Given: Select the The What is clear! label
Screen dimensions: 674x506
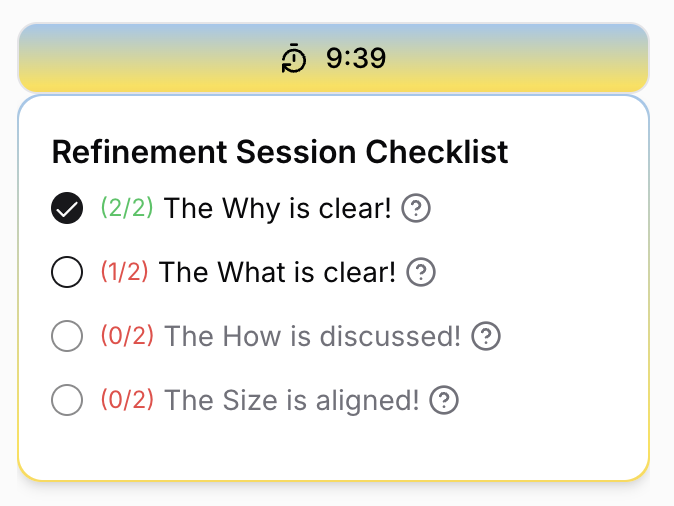Looking at the screenshot, I should 277,272.
